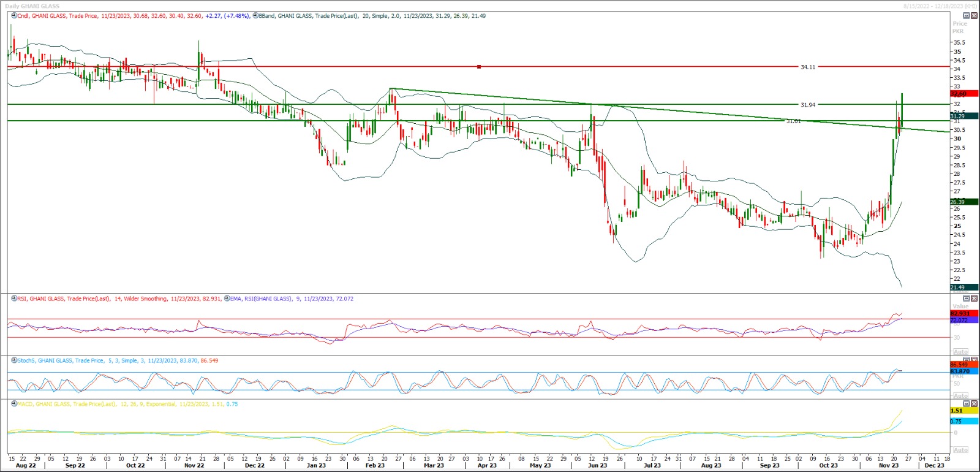Select the MACD GHANI GLASS legend text
This screenshot has width=980, height=472.
(128, 405)
